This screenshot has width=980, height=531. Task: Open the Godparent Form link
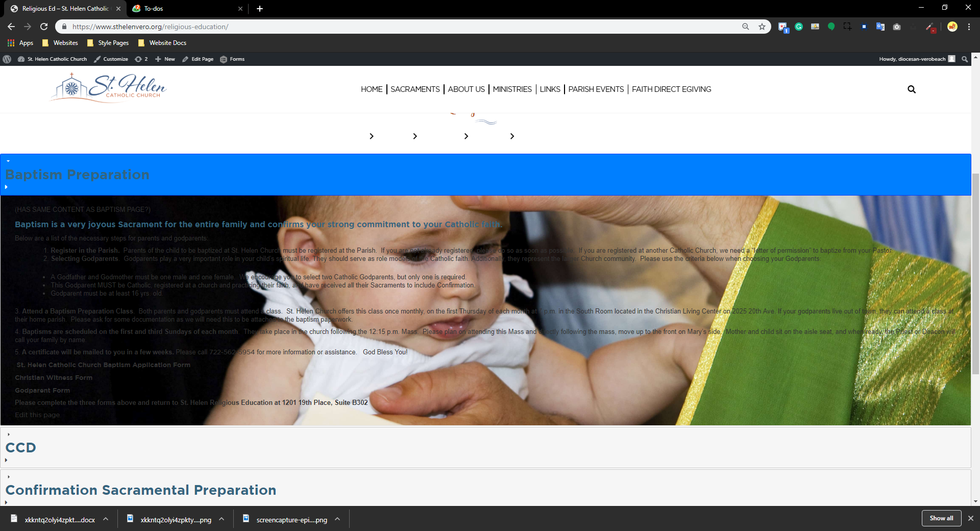pos(42,391)
